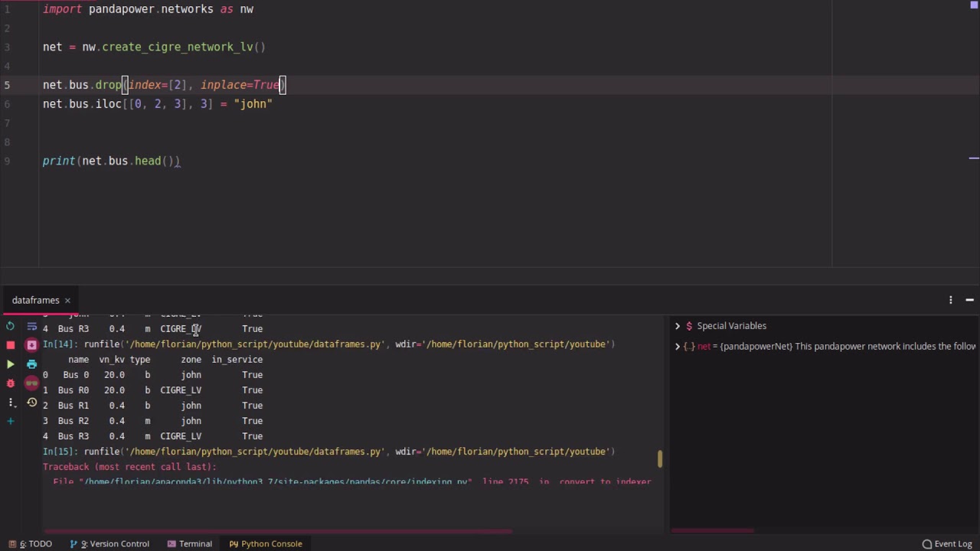Click the "john" string in line 6
Screen dimensions: 980x551
coord(253,104)
